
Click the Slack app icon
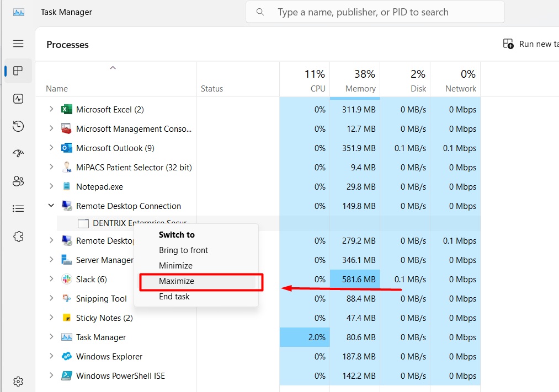(67, 279)
